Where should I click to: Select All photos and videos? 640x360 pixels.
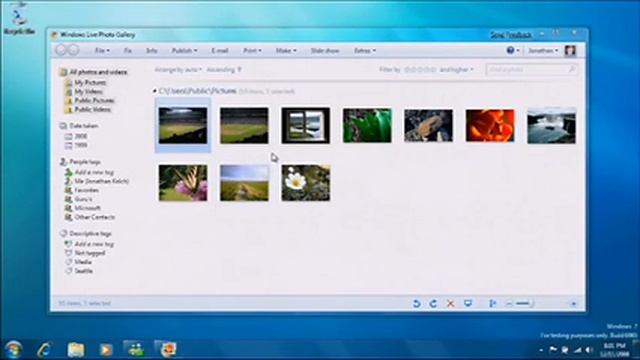(x=98, y=72)
